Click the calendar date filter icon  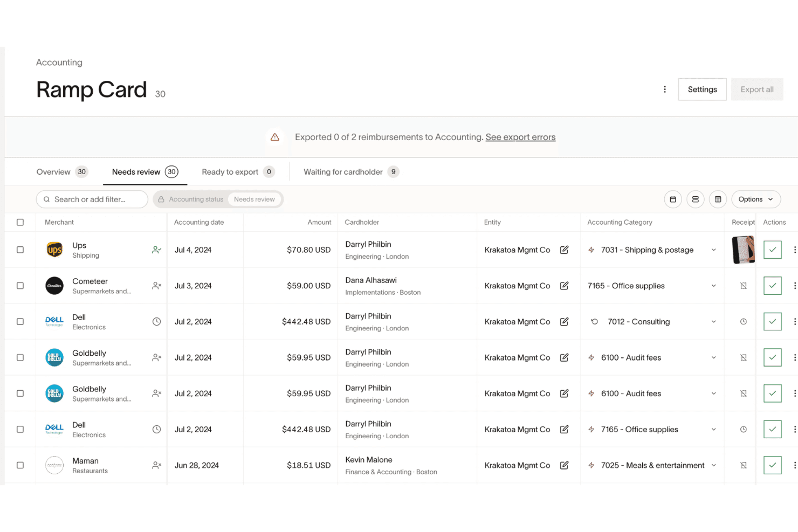point(673,199)
